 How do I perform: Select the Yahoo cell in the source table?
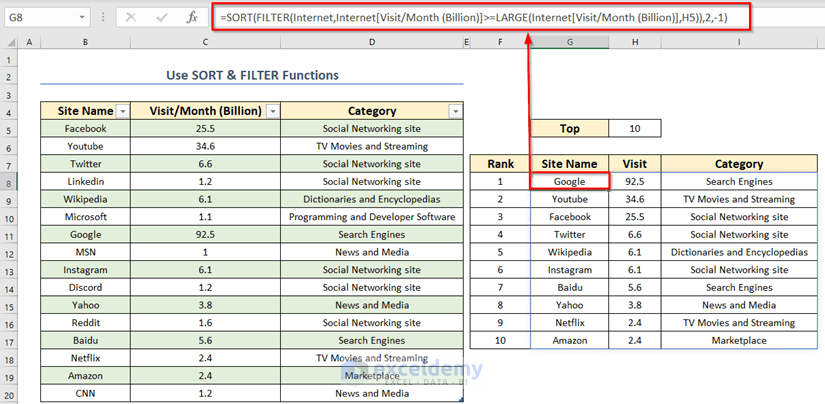click(x=85, y=305)
